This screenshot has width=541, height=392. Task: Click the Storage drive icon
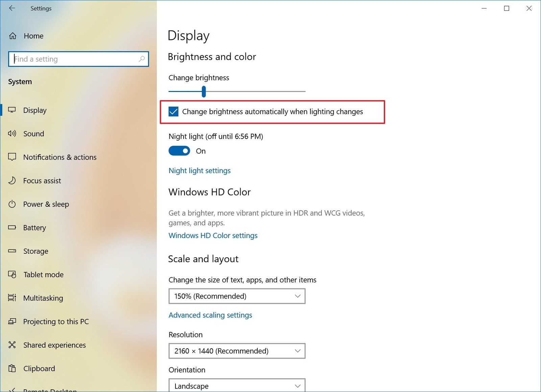(x=12, y=251)
